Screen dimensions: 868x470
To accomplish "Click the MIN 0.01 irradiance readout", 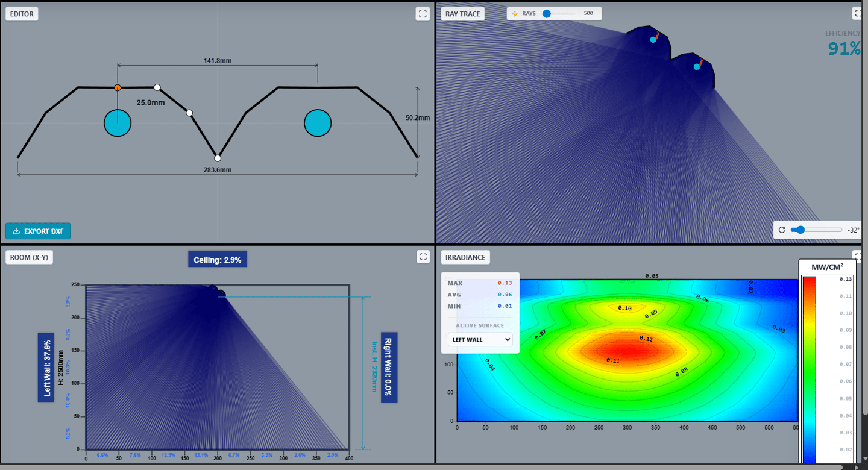I will click(480, 306).
